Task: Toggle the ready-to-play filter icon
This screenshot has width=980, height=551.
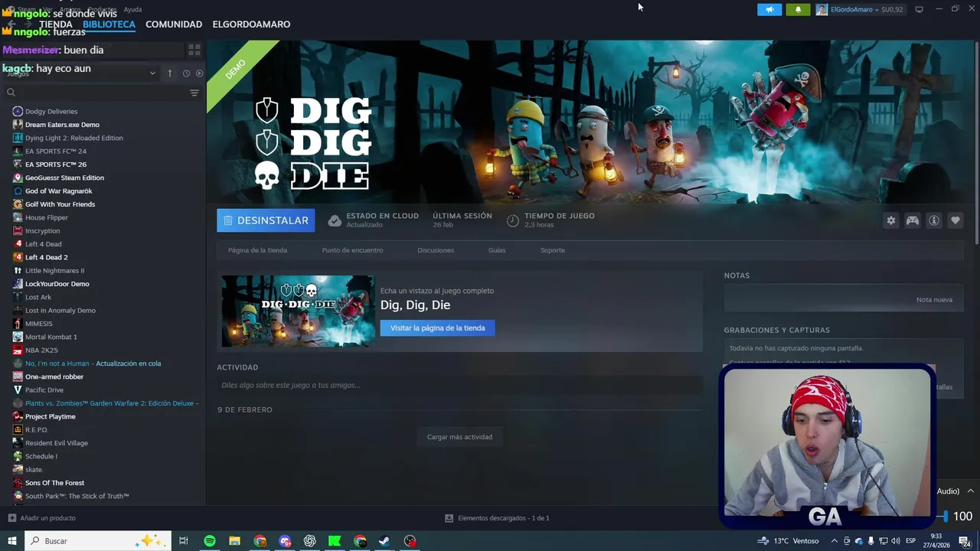Action: (x=200, y=73)
